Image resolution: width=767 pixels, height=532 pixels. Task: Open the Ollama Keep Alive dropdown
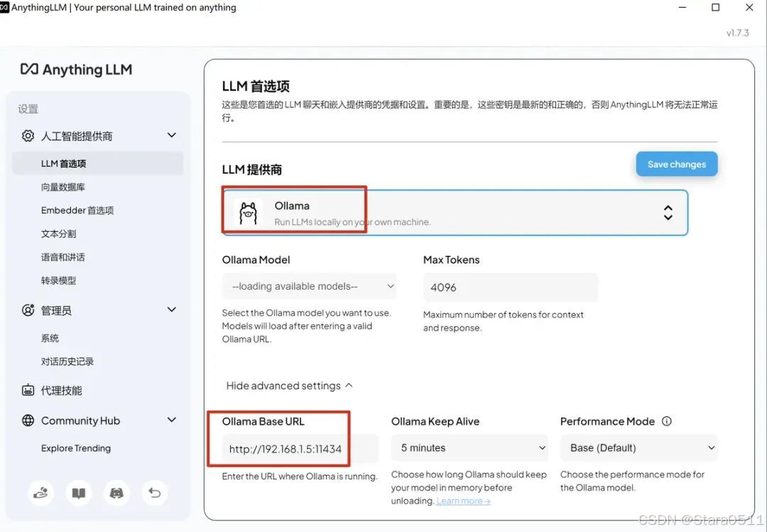[469, 447]
